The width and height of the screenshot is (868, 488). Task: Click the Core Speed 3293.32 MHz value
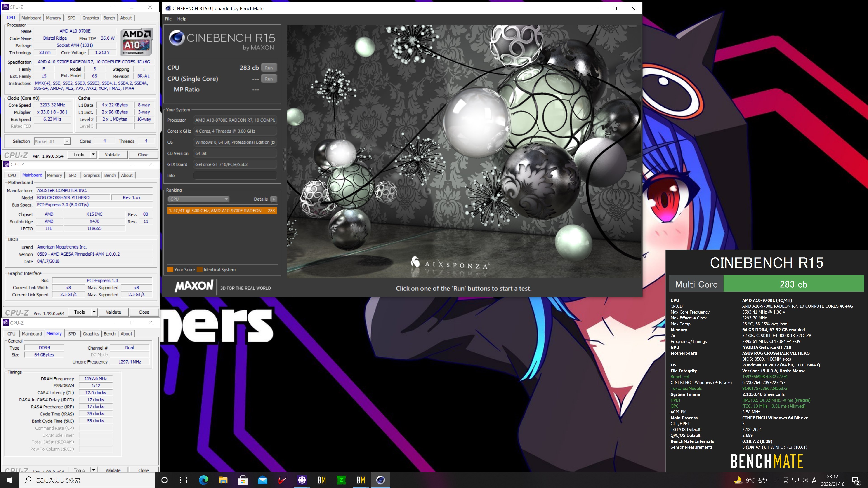click(x=53, y=105)
